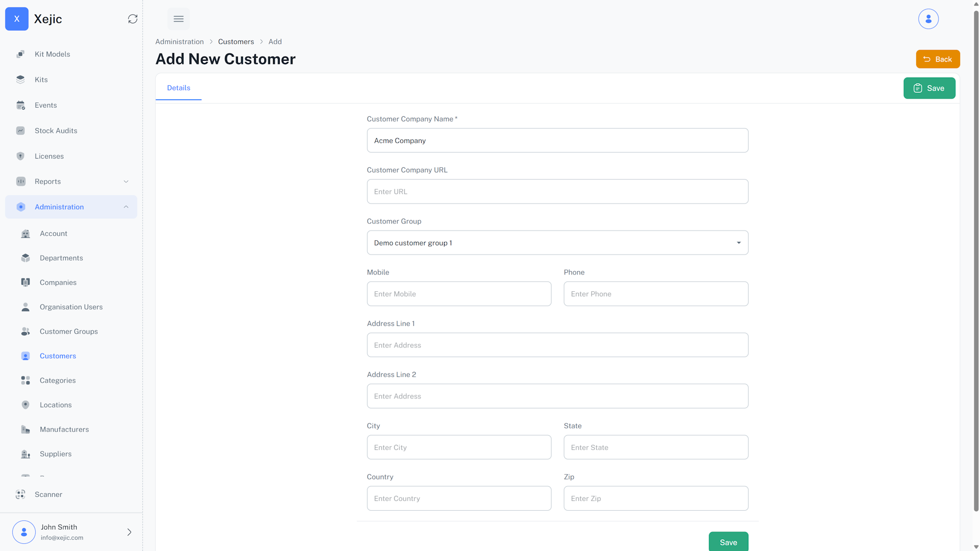Open the user profile avatar icon
Screen dimensions: 980x551
click(928, 19)
